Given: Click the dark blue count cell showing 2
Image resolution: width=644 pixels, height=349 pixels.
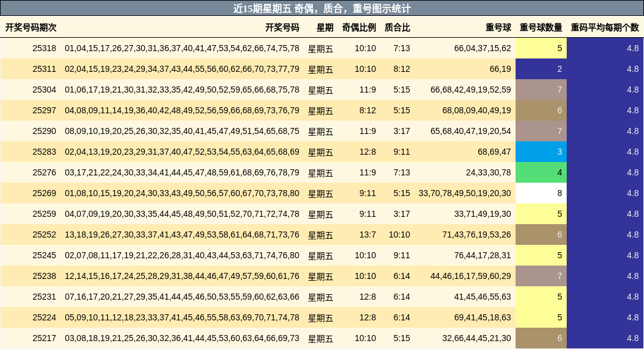Looking at the screenshot, I should [x=541, y=69].
